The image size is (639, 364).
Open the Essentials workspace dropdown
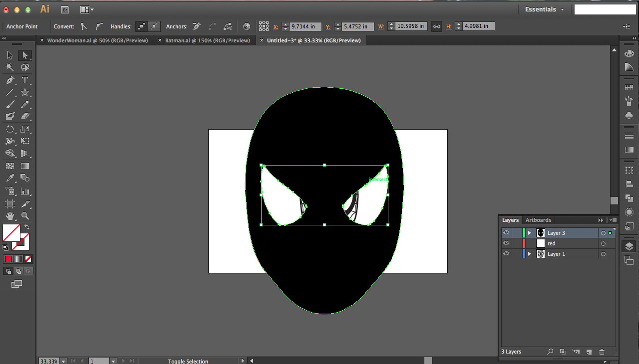545,9
